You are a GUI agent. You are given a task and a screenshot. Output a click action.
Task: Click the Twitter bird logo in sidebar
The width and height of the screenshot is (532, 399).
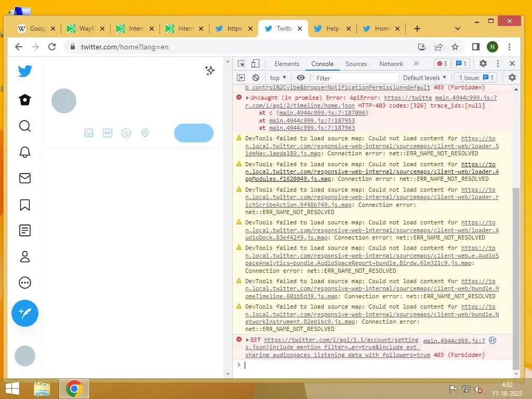(25, 71)
